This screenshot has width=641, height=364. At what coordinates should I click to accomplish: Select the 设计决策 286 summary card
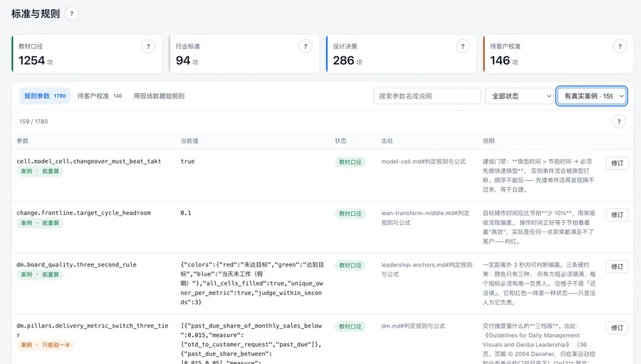(x=401, y=54)
